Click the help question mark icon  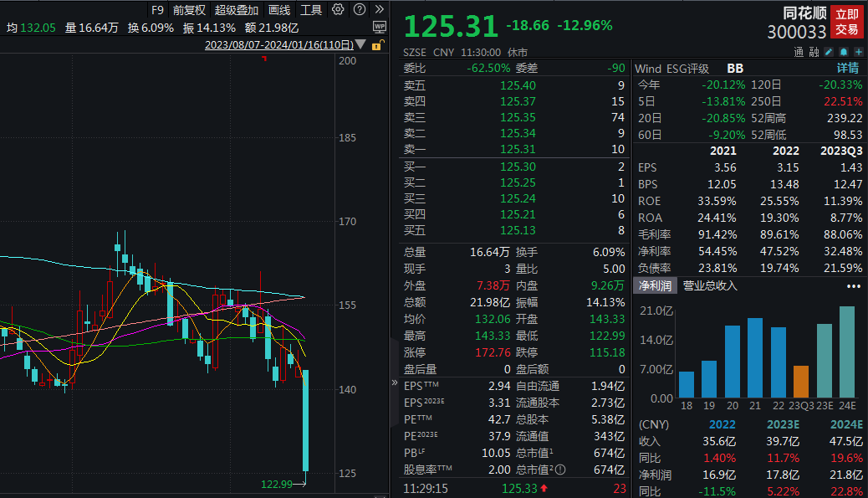(x=360, y=9)
